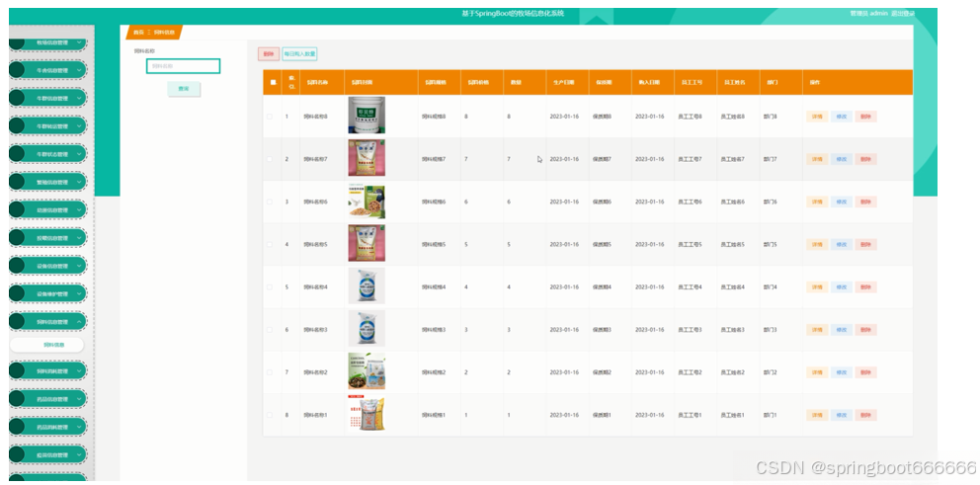Expand the 饲料消耗管理 sidebar chevron

(x=79, y=370)
